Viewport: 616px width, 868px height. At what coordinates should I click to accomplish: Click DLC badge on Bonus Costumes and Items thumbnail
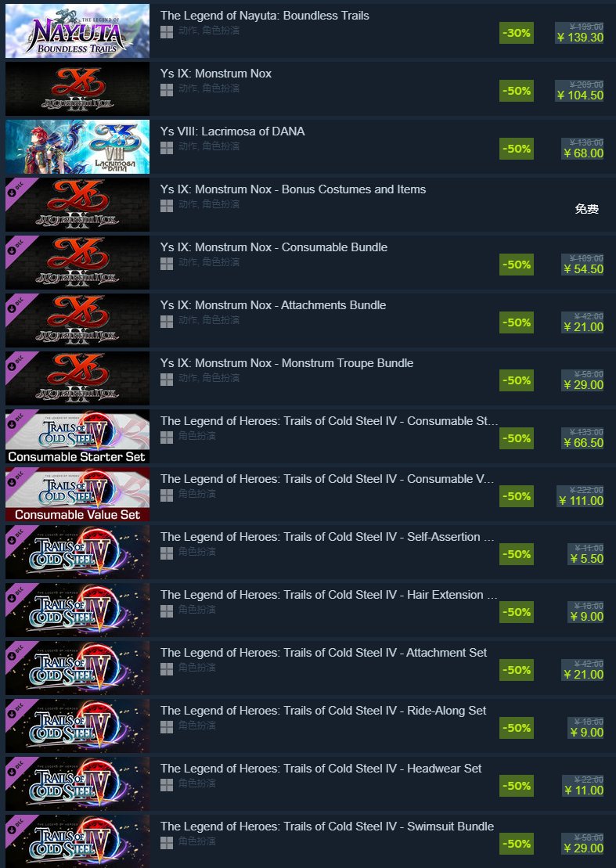[16, 189]
